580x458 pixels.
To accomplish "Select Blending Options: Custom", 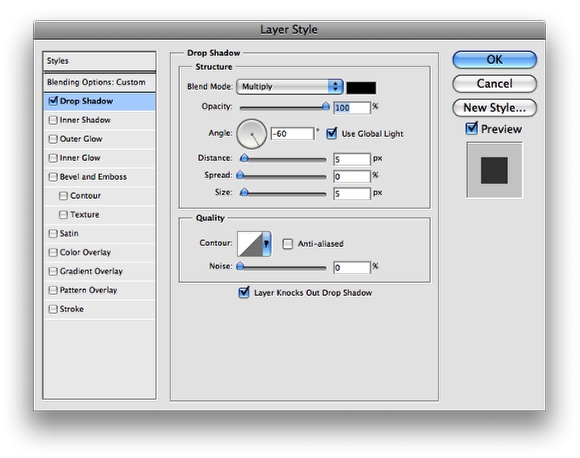I will tap(100, 82).
